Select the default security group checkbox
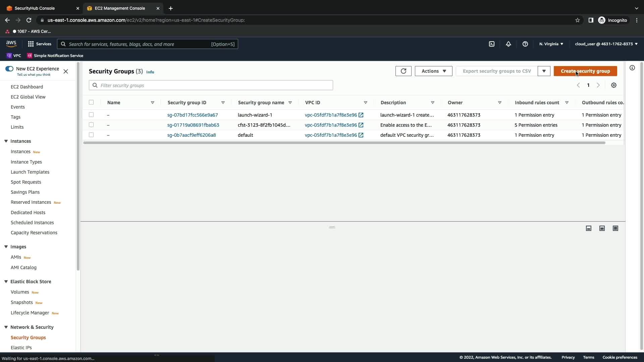The height and width of the screenshot is (362, 644). pyautogui.click(x=91, y=135)
